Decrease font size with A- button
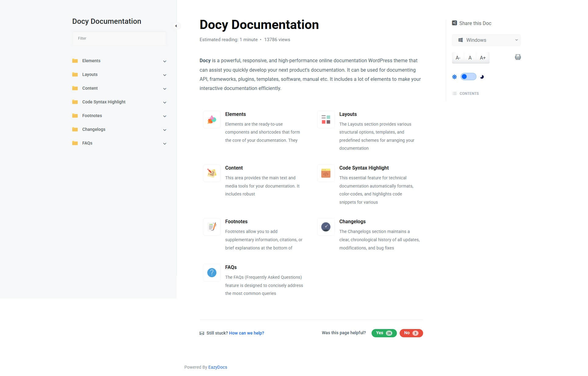588x376 pixels. 458,58
